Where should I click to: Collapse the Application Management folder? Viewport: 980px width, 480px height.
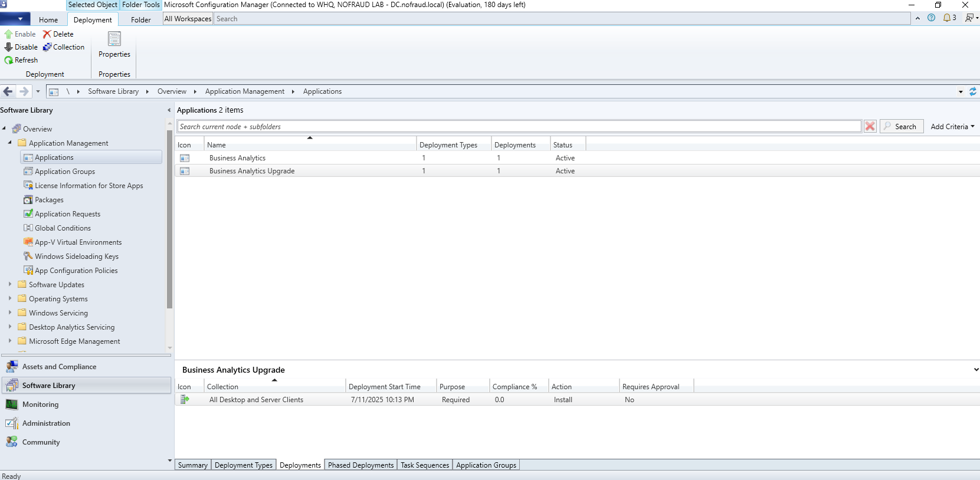[10, 143]
